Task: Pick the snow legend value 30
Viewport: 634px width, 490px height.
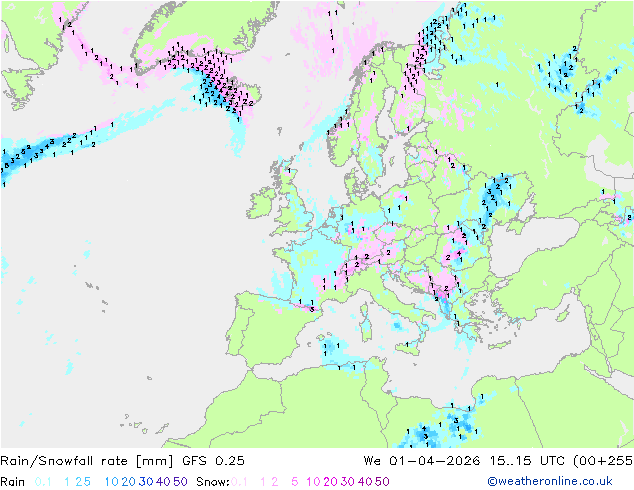Action: 348,482
